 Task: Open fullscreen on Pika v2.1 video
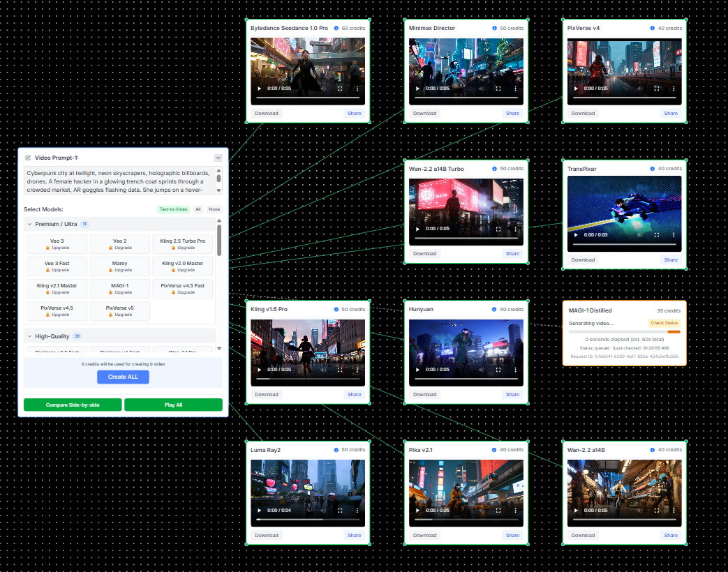coord(498,511)
